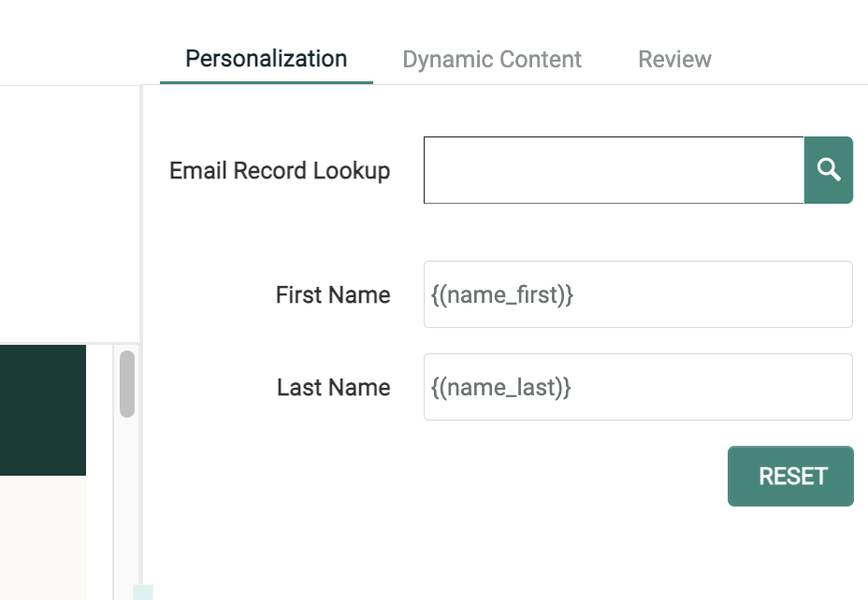Click the {(name_first)} placeholder text
Image resolution: width=868 pixels, height=600 pixels.
tap(502, 295)
